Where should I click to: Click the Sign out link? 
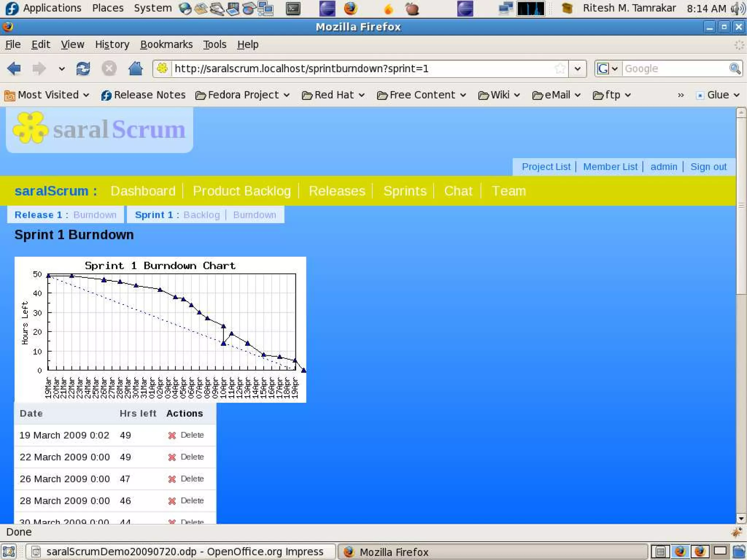click(x=708, y=167)
